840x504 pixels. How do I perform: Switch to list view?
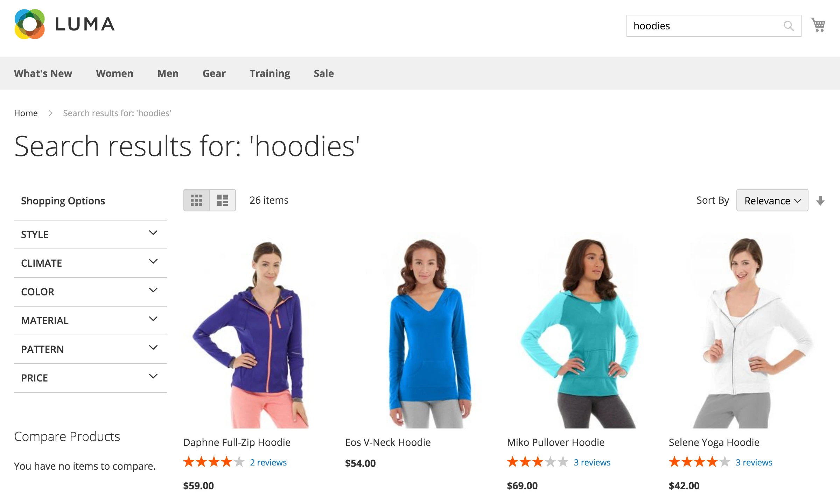pos(222,200)
